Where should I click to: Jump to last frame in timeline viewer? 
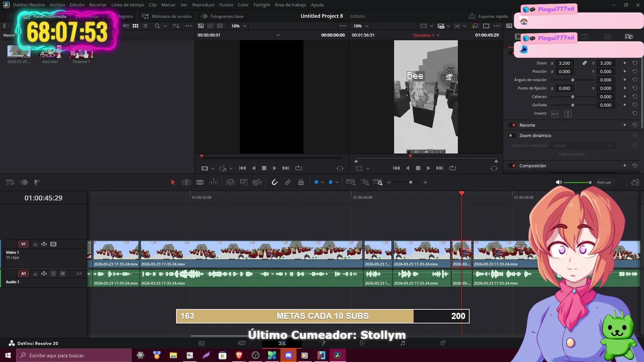coord(440,168)
